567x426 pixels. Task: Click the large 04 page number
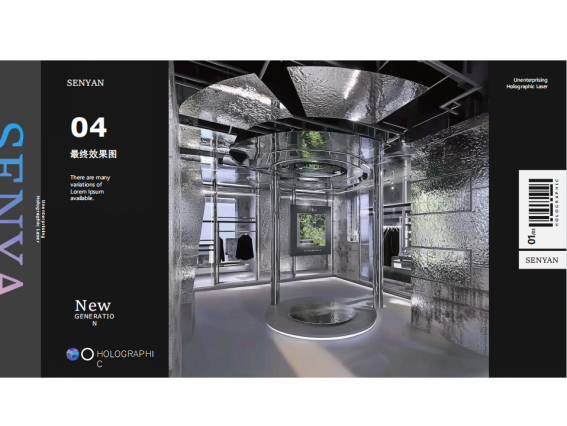coord(89,127)
